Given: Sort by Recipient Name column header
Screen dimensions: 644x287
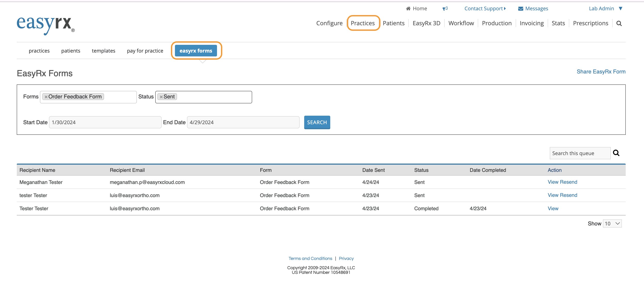Looking at the screenshot, I should pyautogui.click(x=37, y=170).
